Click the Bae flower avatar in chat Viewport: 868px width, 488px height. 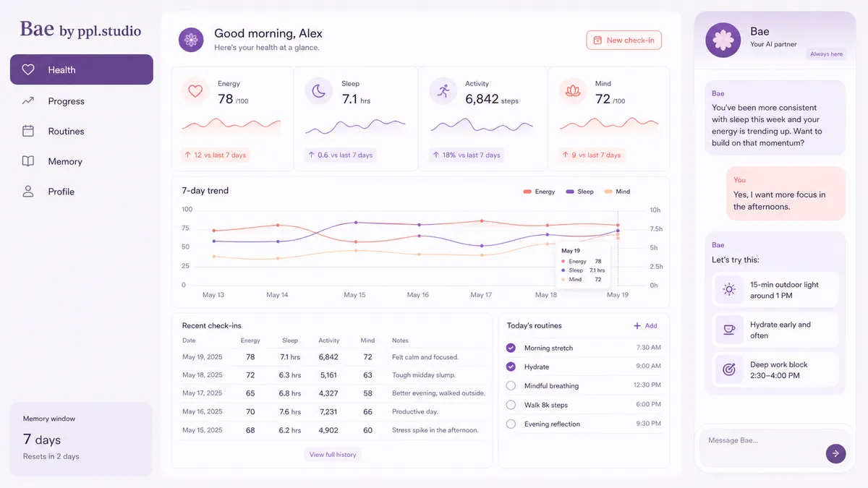pos(723,40)
